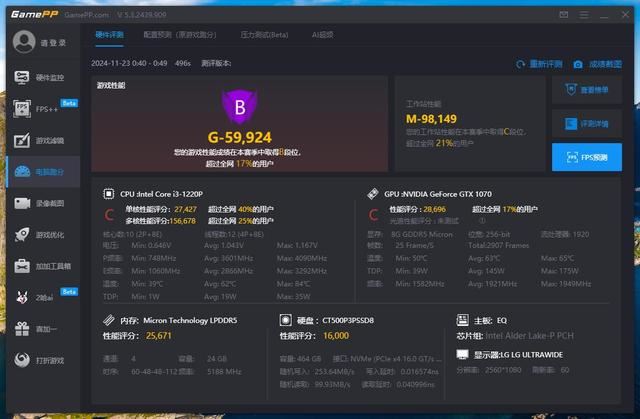Click the GamePP.com link in title bar
Image resolution: width=640 pixels, height=419 pixels.
pos(87,15)
